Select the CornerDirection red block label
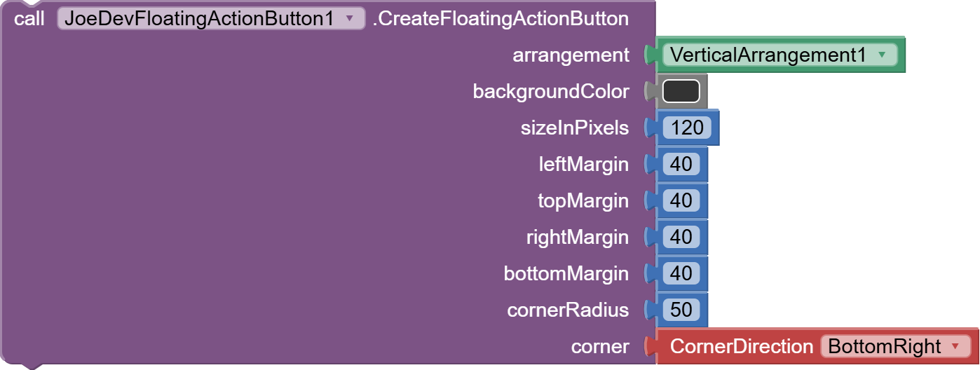980x370 pixels. [741, 346]
